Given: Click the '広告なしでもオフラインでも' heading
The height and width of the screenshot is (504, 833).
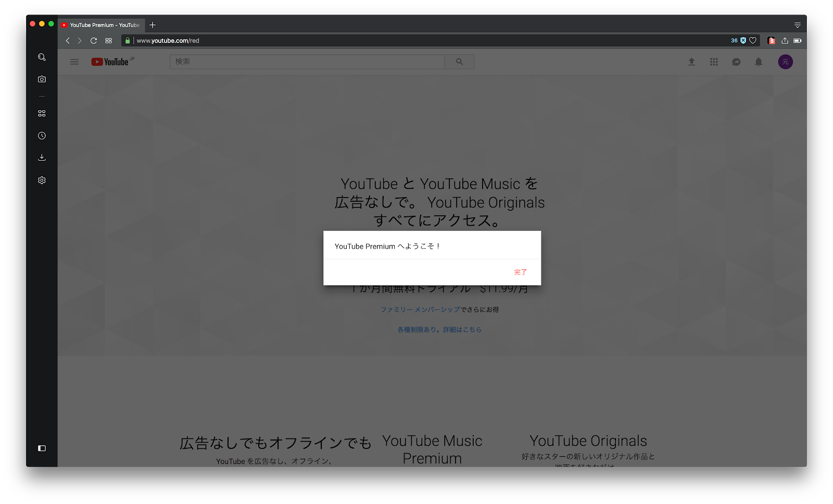Looking at the screenshot, I should [275, 443].
